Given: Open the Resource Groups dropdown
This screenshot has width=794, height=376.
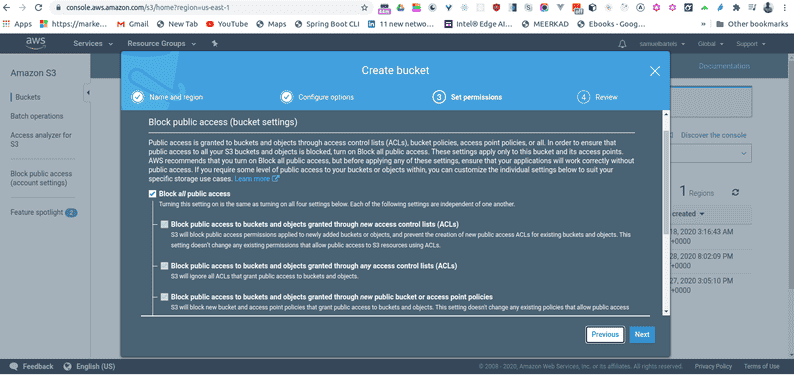Looking at the screenshot, I should coord(162,44).
